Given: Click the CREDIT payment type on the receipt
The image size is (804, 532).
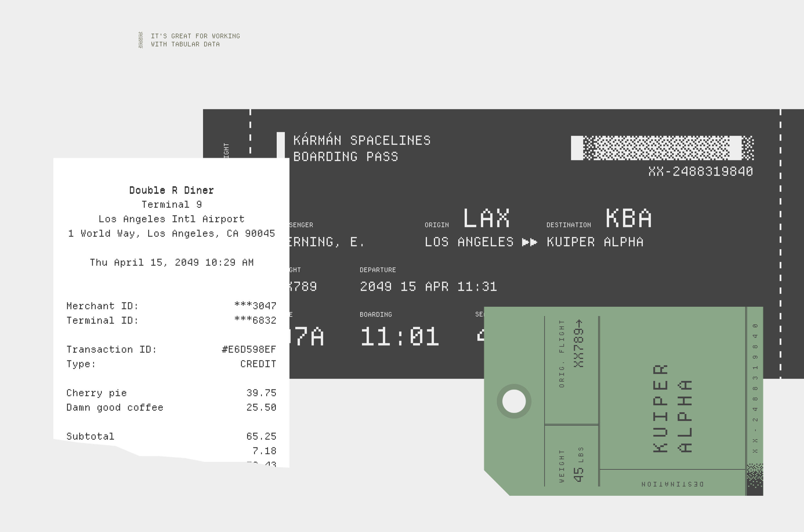Looking at the screenshot, I should coord(258,364).
